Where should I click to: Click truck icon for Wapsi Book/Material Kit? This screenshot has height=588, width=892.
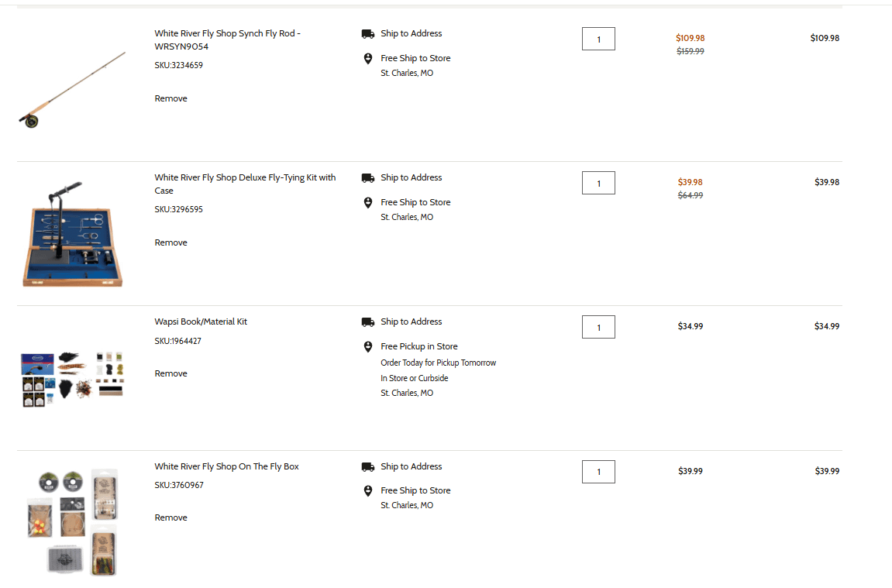click(x=368, y=322)
